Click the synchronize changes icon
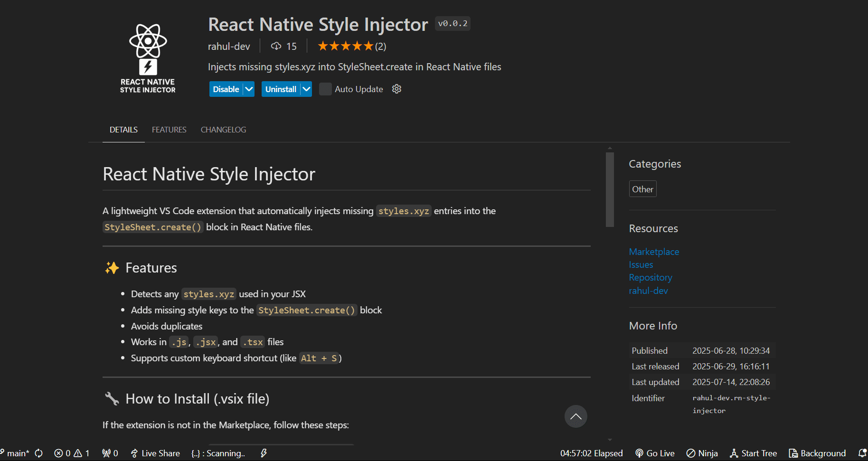This screenshot has width=868, height=461. (39, 453)
